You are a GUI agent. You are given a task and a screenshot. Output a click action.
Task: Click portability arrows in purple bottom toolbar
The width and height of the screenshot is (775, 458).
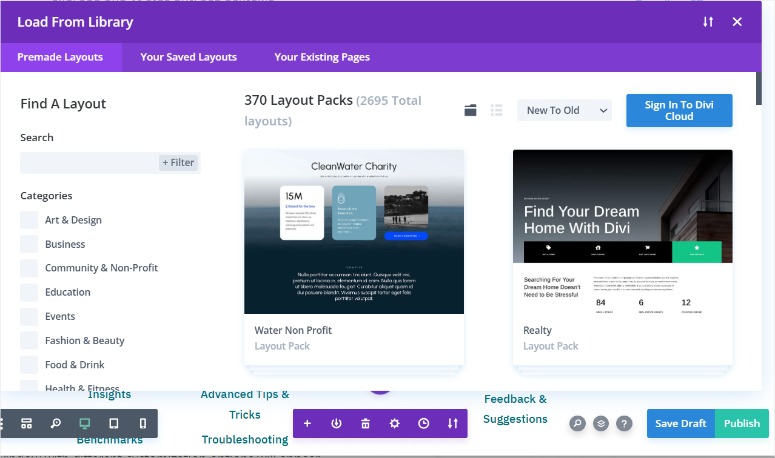[x=453, y=423]
